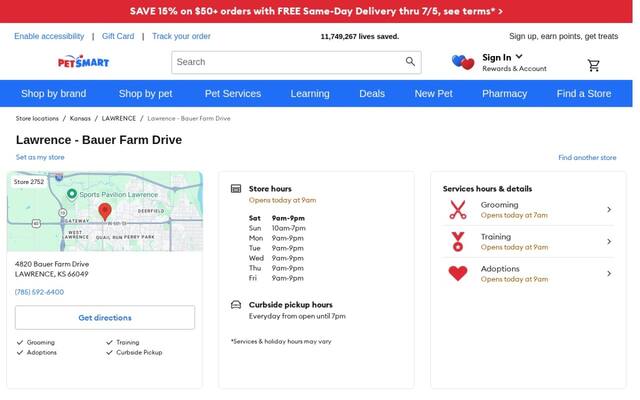Open the Shop by pet menu
Viewport: 640px width, 400px height.
tap(145, 93)
